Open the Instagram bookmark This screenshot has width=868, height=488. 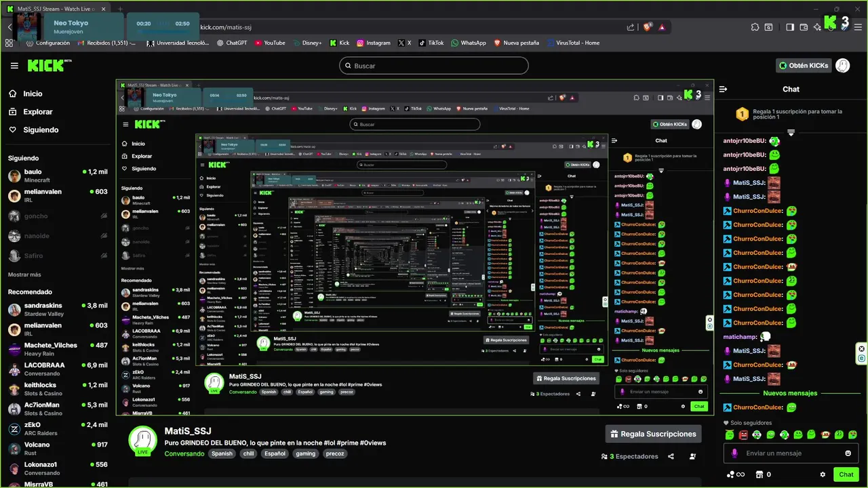tap(374, 43)
